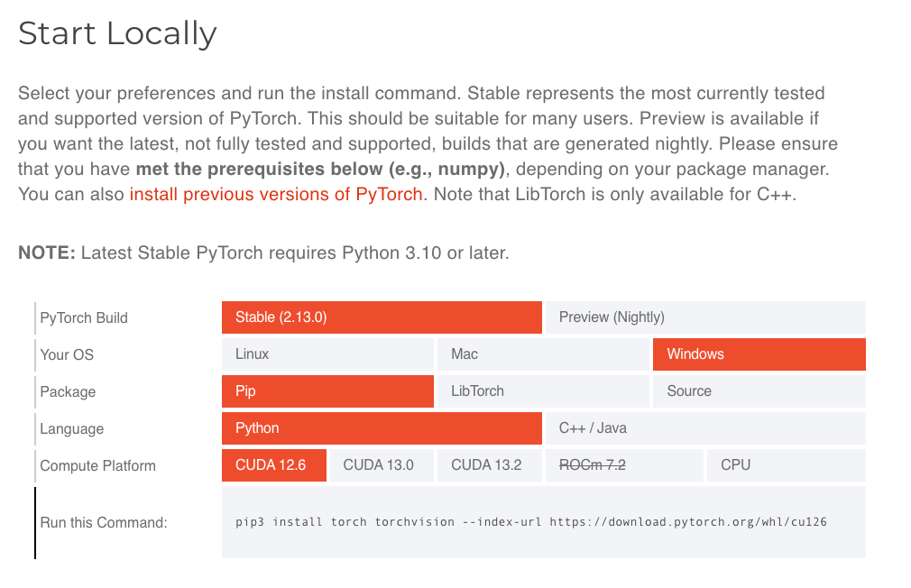Click the Run this Command label
The height and width of the screenshot is (588, 911).
pos(104,523)
